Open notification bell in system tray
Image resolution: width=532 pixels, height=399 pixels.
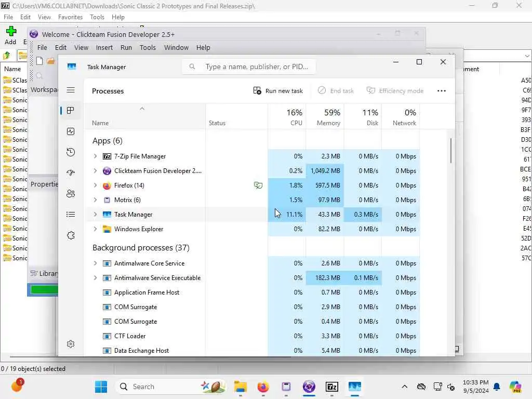[x=497, y=387]
